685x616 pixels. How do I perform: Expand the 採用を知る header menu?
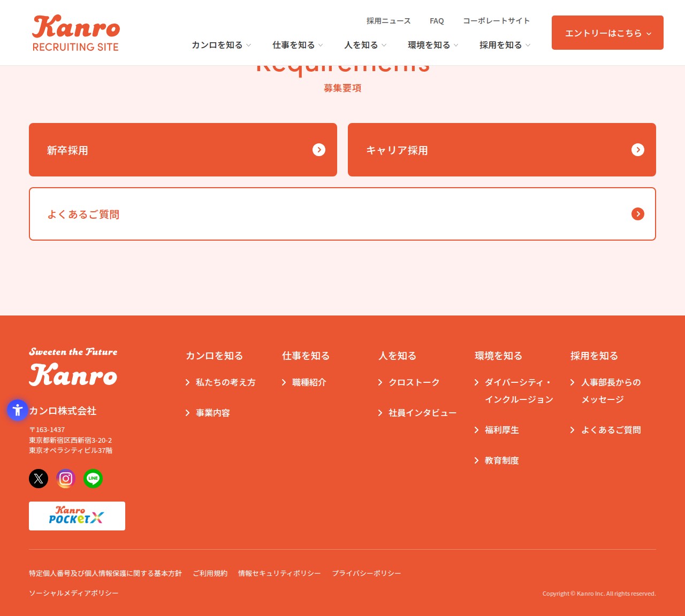pyautogui.click(x=505, y=45)
